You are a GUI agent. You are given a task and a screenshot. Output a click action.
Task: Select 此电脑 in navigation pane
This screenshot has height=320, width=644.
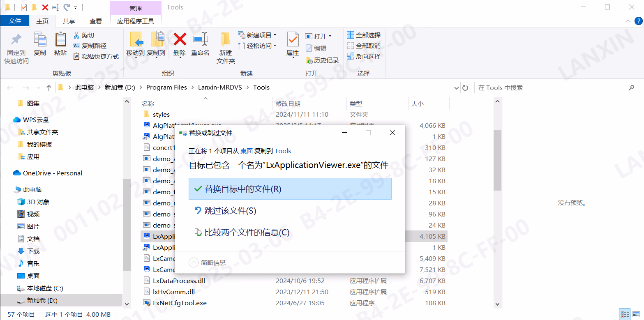(32, 190)
